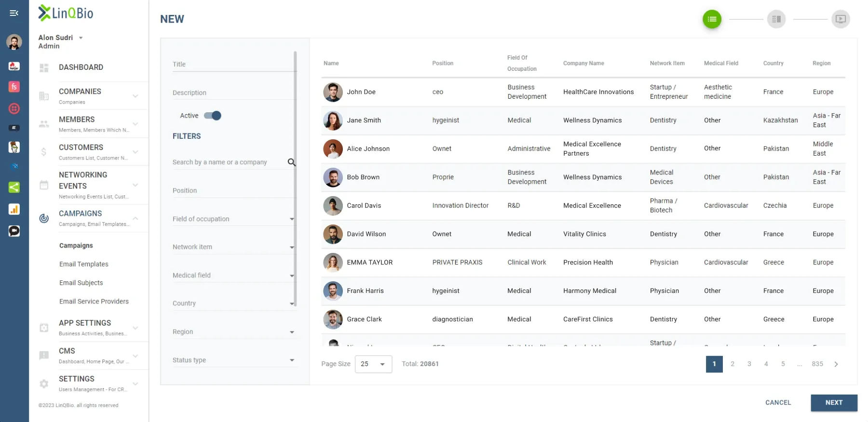Click the 'Kazakhstan' country cell
The height and width of the screenshot is (422, 868).
click(x=780, y=120)
